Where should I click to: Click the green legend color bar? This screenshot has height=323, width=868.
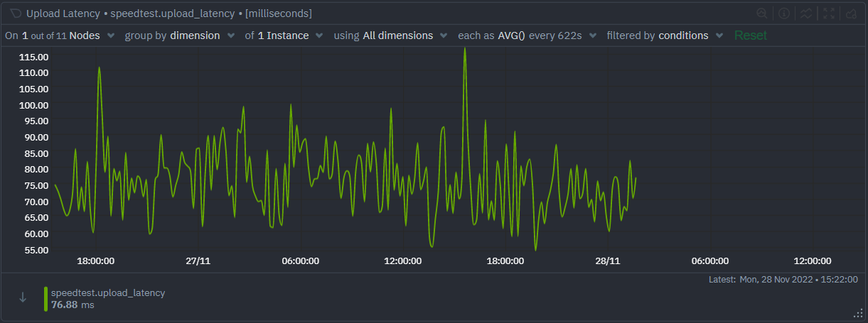46,299
